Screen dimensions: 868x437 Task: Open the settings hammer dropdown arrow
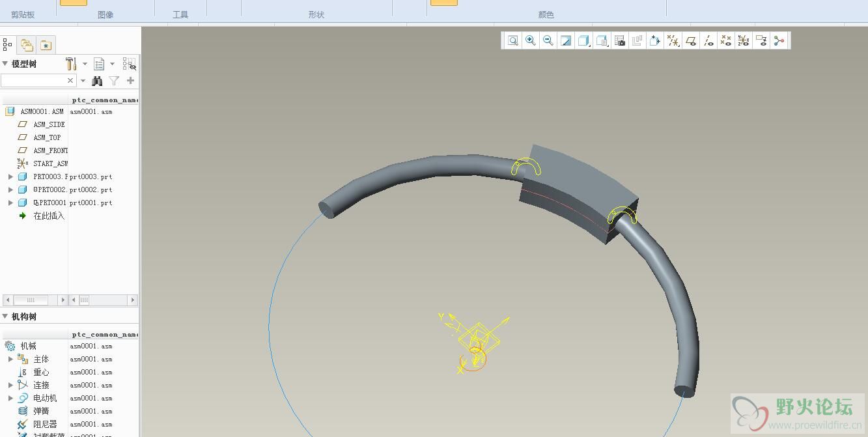click(85, 64)
